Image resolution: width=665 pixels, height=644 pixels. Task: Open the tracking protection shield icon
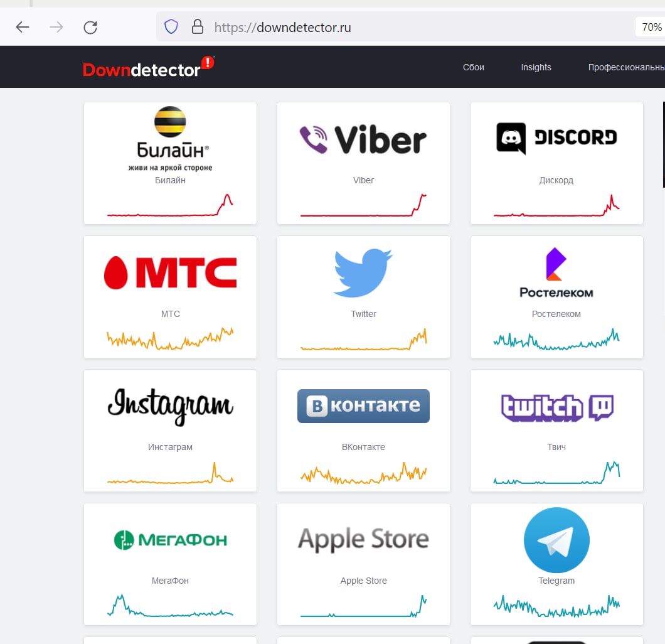pyautogui.click(x=171, y=27)
